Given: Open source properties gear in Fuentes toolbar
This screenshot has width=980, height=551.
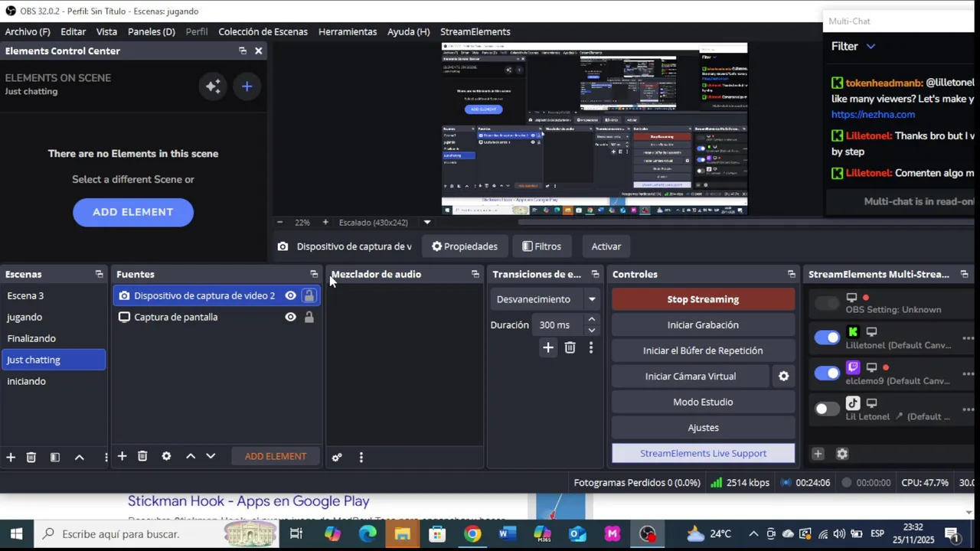Looking at the screenshot, I should pyautogui.click(x=166, y=456).
